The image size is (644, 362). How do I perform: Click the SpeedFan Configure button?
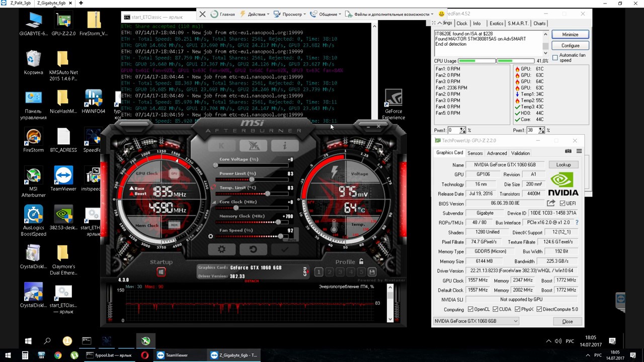(x=570, y=45)
